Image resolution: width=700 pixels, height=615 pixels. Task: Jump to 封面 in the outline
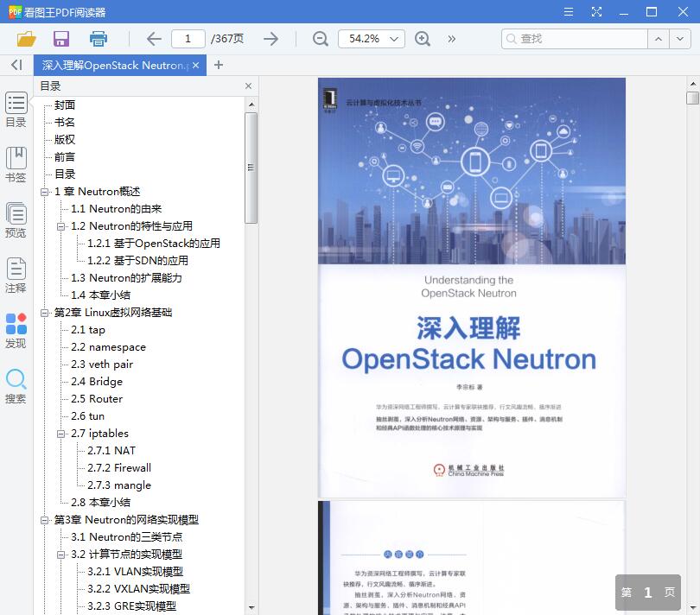pos(65,105)
